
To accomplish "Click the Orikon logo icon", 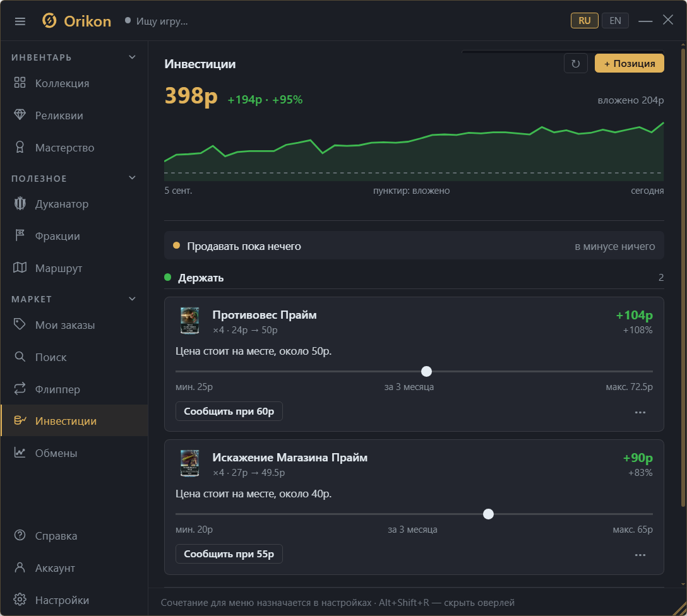I will click(49, 21).
